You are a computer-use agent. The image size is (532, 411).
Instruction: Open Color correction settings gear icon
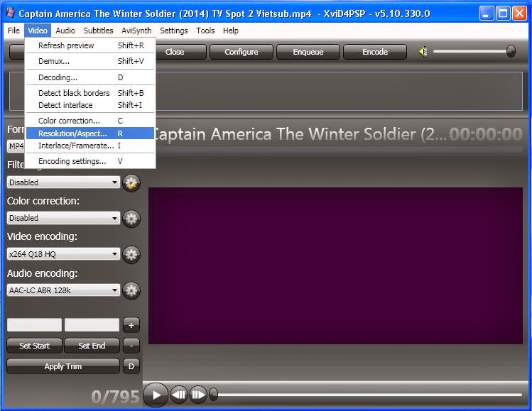click(x=131, y=219)
